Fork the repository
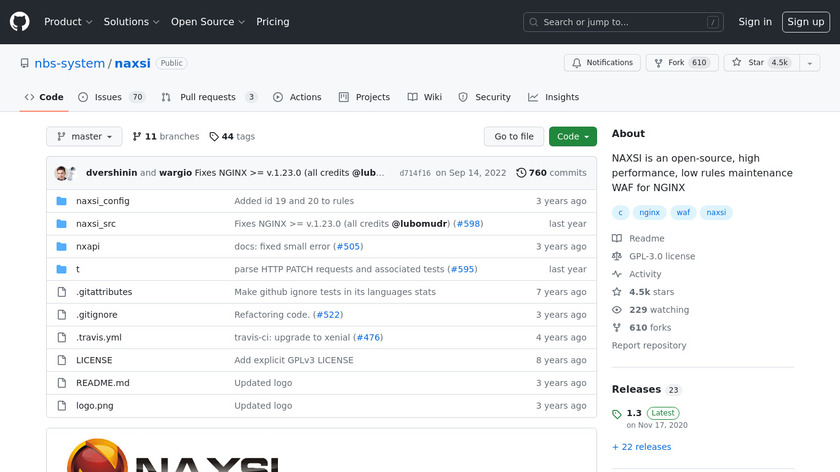 682,63
